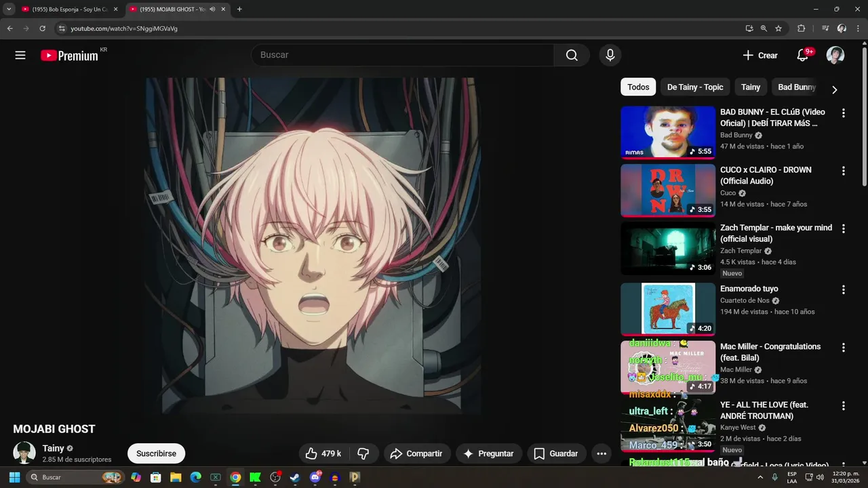Open Zach Templar make your mind thumbnail
The image size is (868, 488).
point(668,248)
